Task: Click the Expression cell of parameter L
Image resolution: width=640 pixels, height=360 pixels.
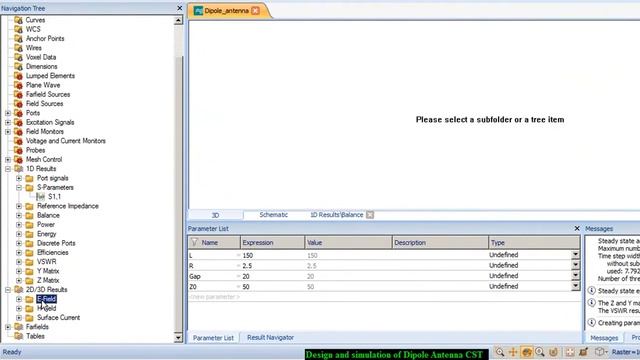Action: point(272,255)
